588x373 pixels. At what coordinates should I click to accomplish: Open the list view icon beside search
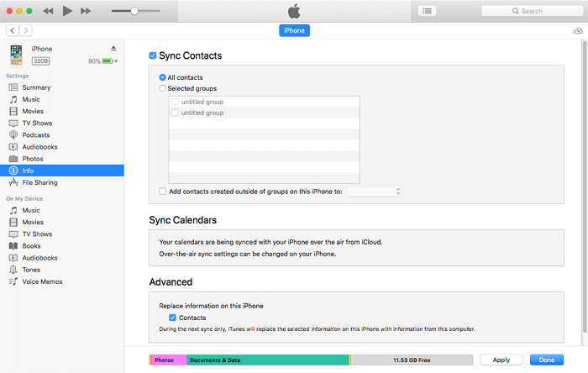tap(428, 11)
